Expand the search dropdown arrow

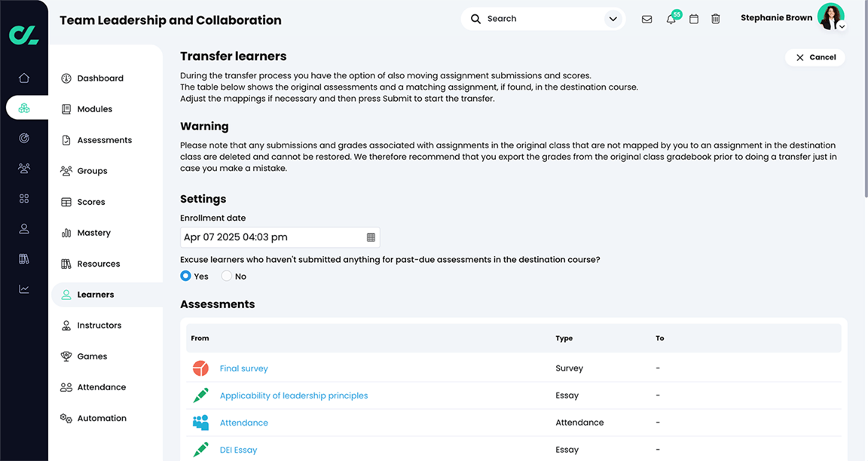tap(613, 19)
